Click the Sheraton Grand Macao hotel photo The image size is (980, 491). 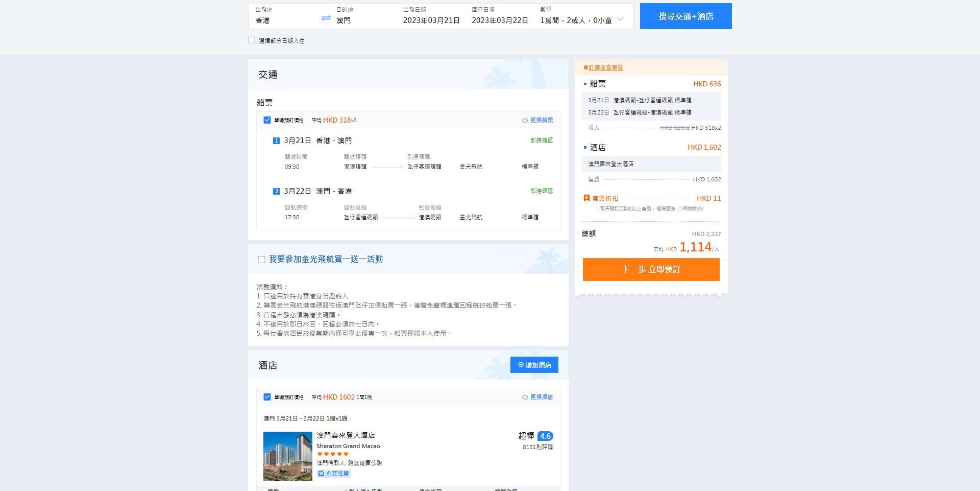[x=287, y=455]
